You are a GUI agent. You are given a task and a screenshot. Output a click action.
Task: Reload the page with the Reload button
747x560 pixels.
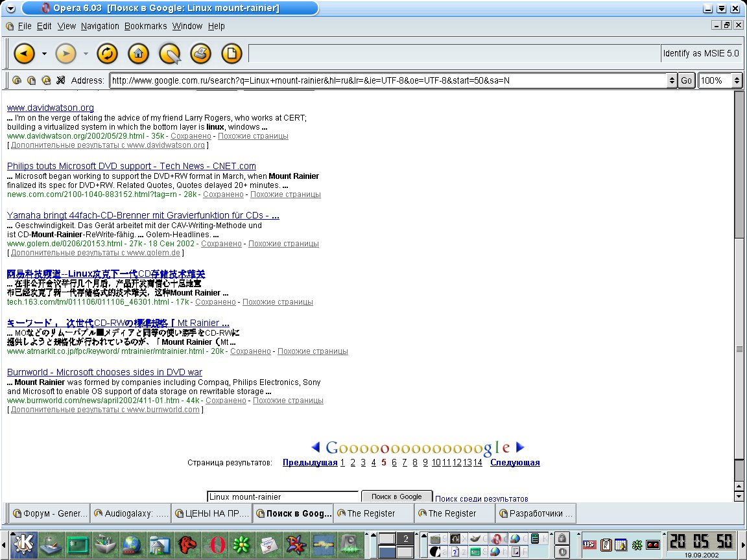107,53
